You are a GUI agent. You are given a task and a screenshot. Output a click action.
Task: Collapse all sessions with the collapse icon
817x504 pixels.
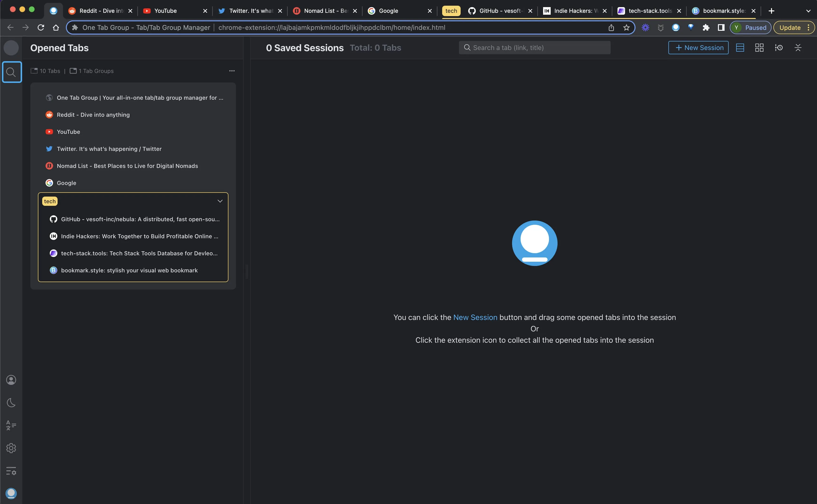(798, 47)
